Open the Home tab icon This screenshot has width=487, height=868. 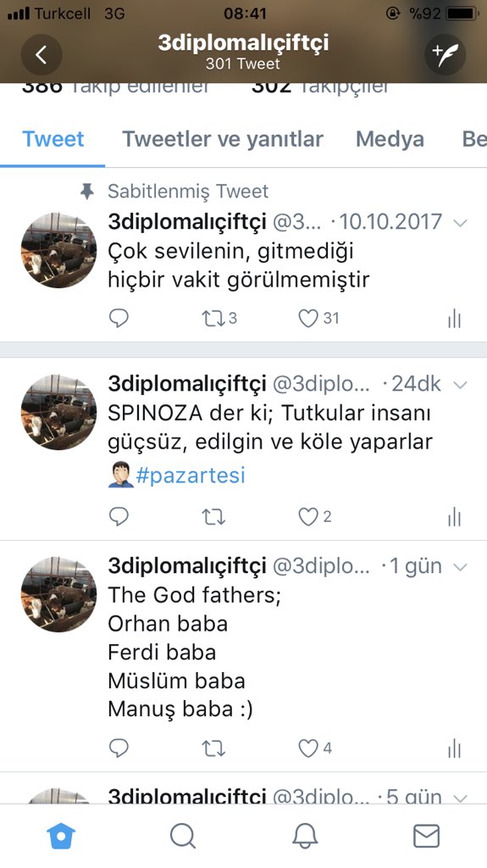(x=61, y=835)
